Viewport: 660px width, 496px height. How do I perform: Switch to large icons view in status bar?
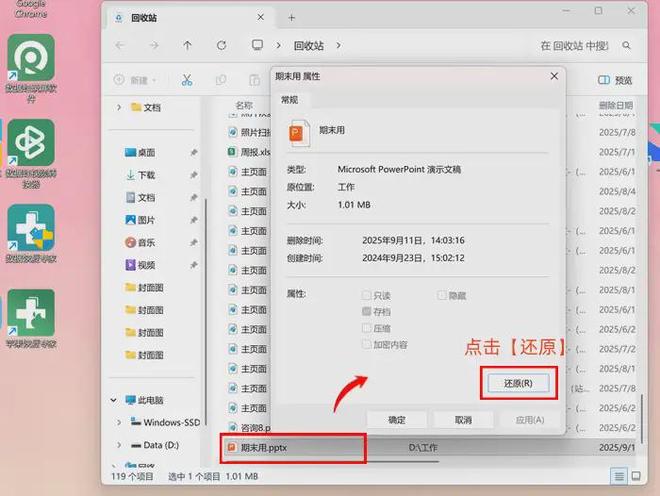636,476
